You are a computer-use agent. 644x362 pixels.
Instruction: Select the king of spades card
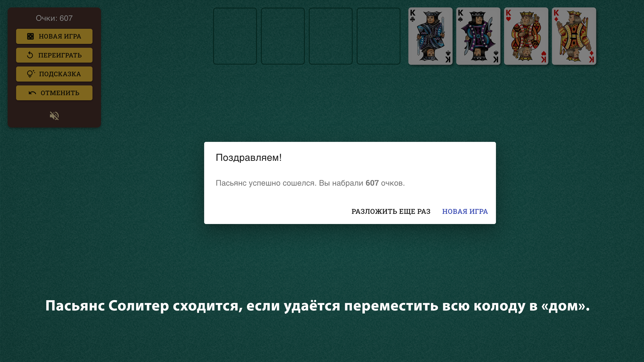pos(478,37)
